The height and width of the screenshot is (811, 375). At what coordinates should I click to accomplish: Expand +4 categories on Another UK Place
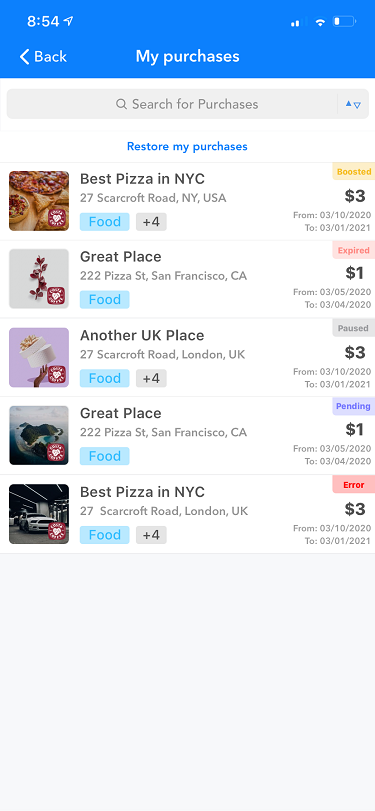coord(151,378)
